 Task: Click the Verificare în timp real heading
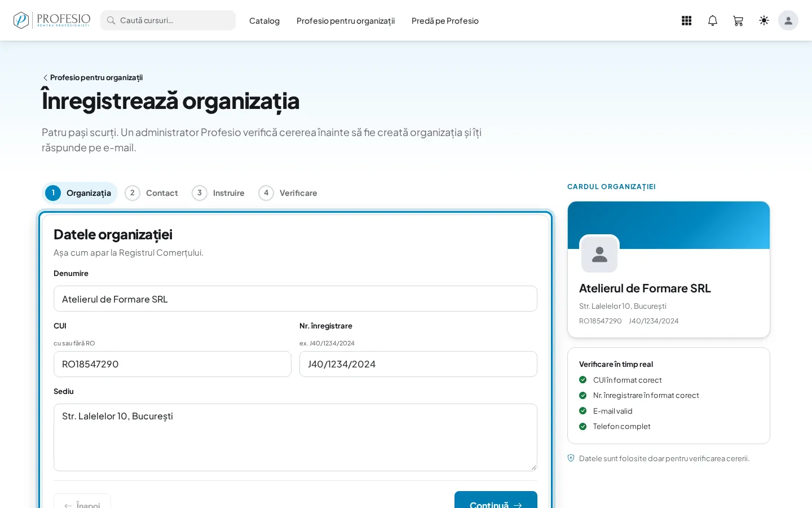coord(616,364)
